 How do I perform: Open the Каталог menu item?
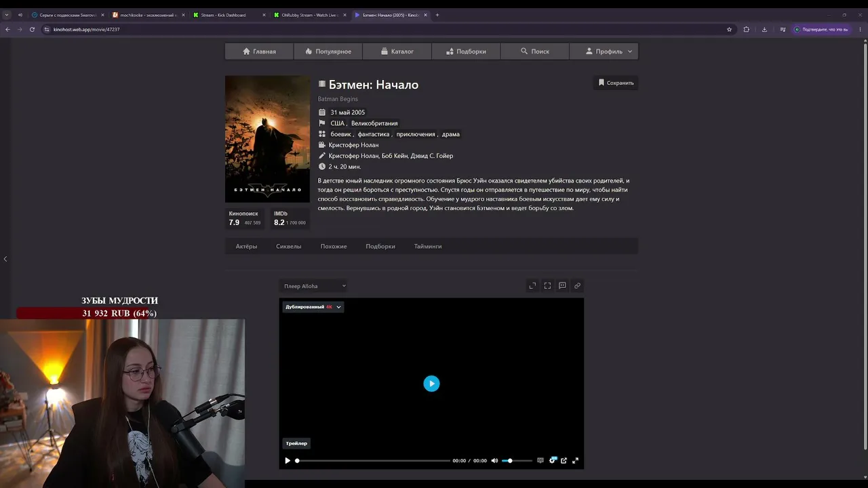(397, 52)
